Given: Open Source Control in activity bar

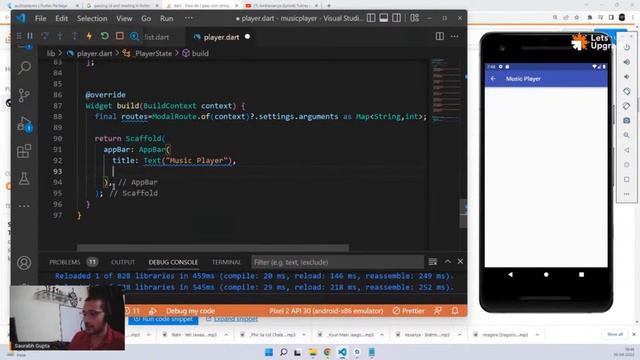Looking at the screenshot, I should point(24,96).
